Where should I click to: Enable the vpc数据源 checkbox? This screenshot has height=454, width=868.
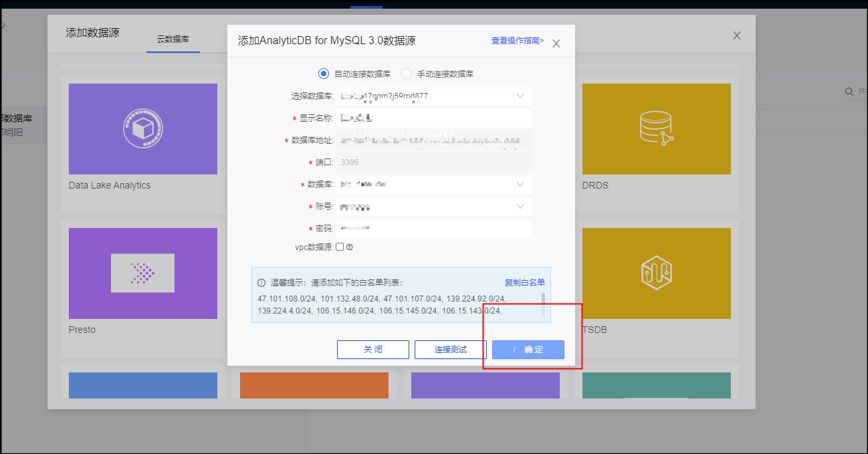tap(340, 247)
